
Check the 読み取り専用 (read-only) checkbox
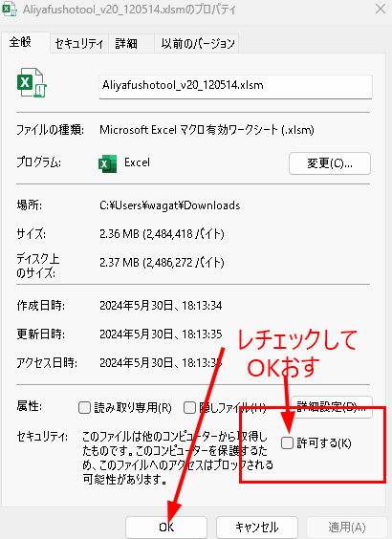coord(84,408)
